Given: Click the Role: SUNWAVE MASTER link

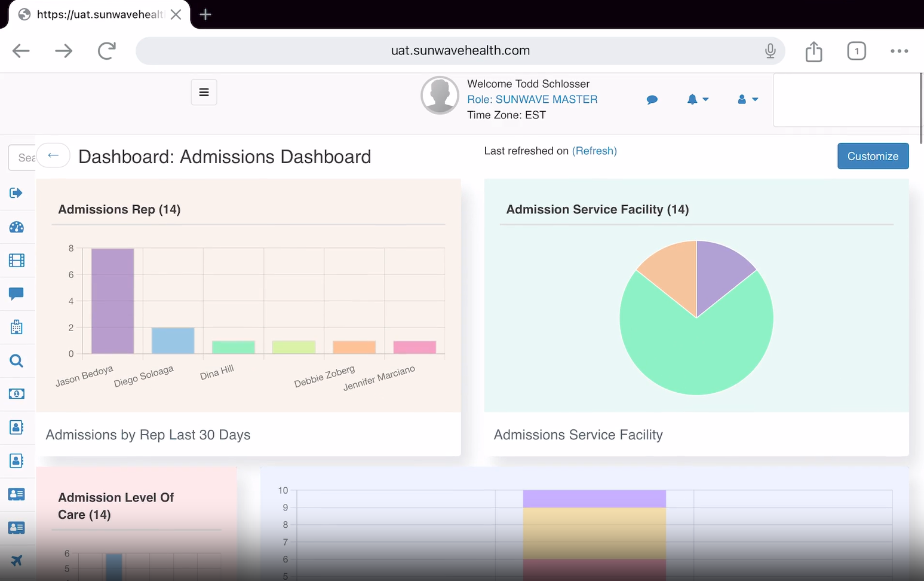Looking at the screenshot, I should point(532,99).
